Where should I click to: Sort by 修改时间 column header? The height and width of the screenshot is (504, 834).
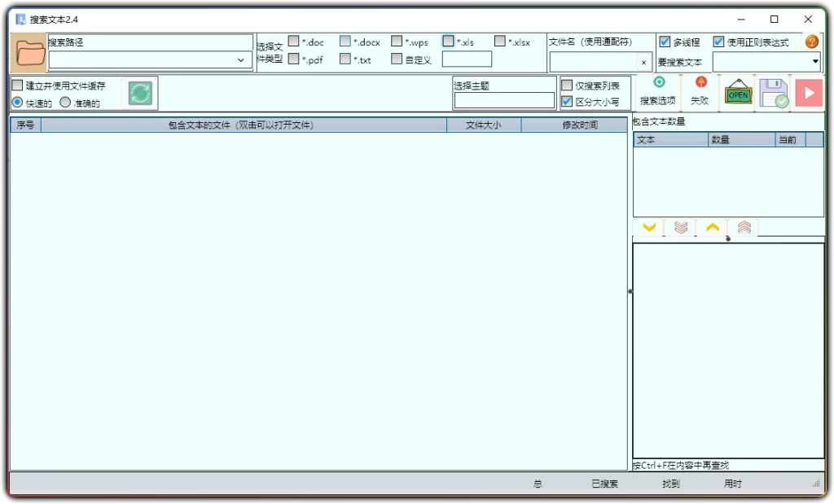pos(574,125)
